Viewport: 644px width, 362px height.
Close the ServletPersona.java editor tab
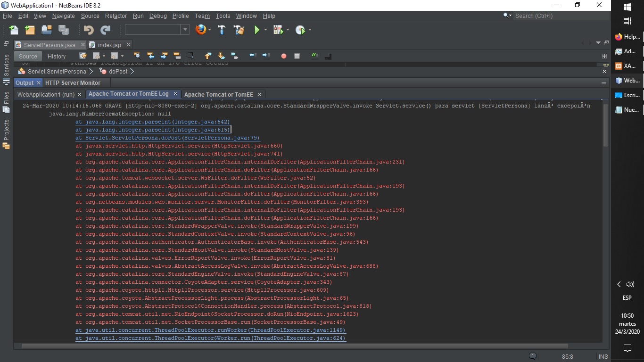coord(82,45)
